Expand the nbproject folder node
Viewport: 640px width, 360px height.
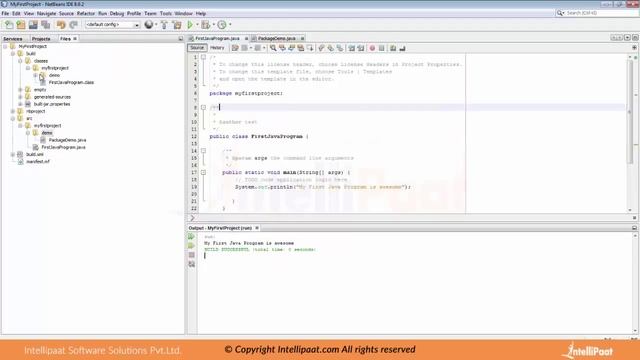pyautogui.click(x=13, y=111)
